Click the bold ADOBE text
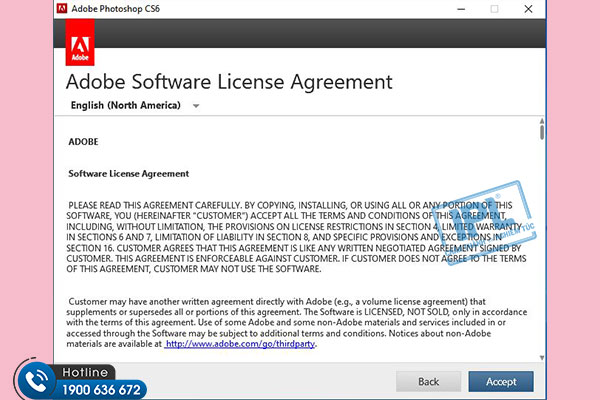Viewport: 600px width, 400px height. pos(83,142)
